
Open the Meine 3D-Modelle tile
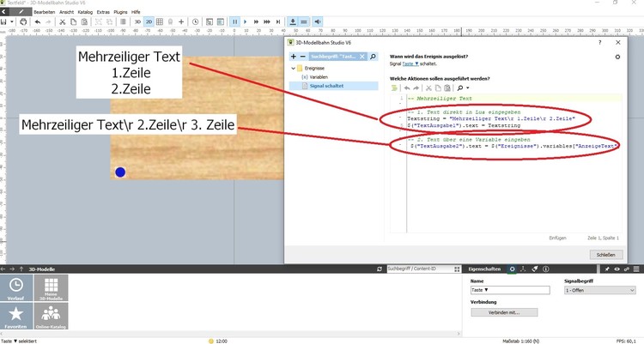tap(51, 288)
